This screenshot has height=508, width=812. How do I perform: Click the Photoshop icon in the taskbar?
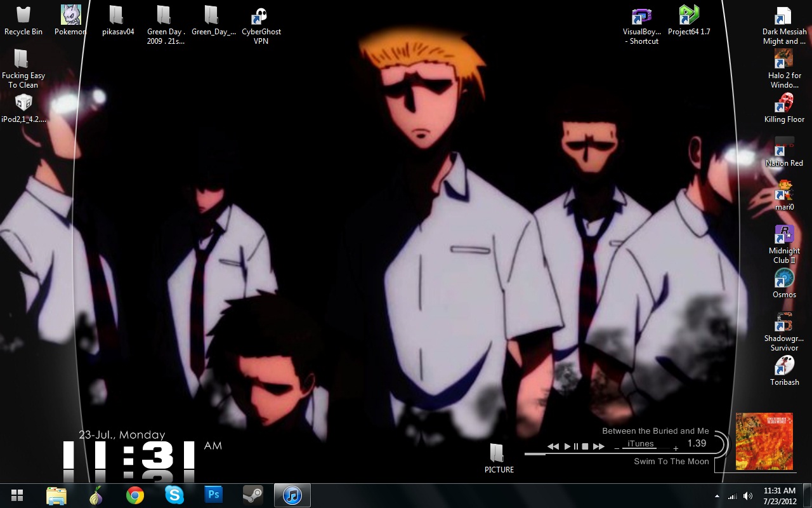(x=213, y=495)
